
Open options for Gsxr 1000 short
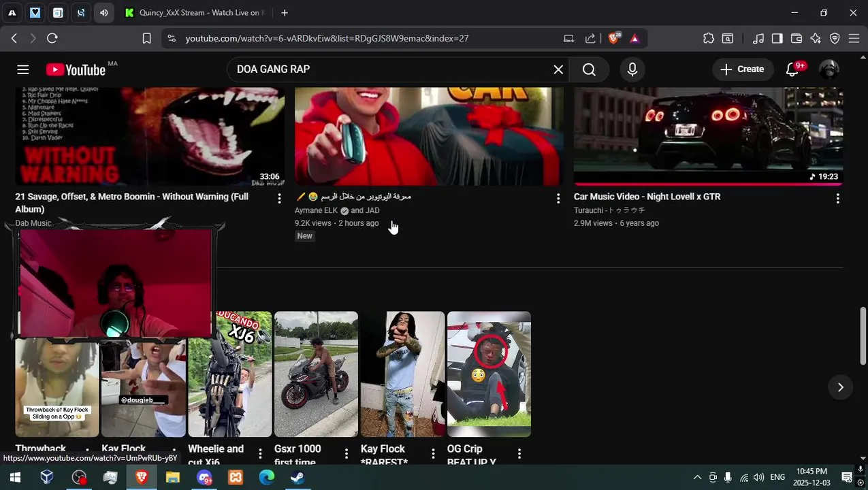tap(347, 453)
